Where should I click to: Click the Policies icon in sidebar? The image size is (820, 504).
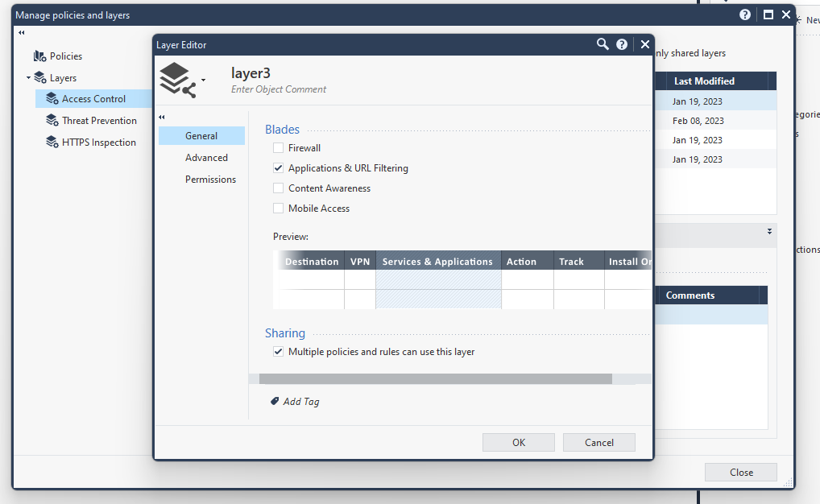coord(39,56)
